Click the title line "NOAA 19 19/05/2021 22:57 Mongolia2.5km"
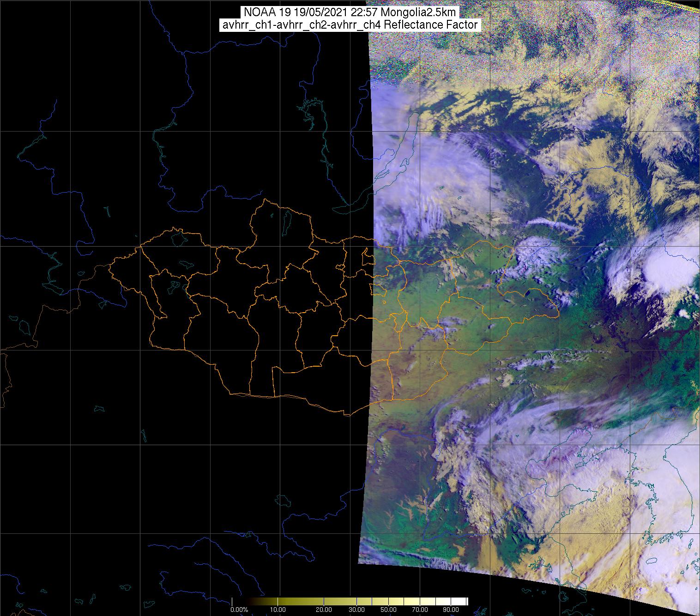700x616 pixels. [x=350, y=12]
